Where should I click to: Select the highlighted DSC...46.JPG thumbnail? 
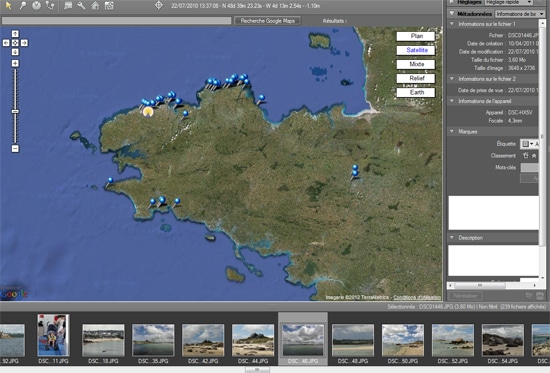(x=303, y=340)
